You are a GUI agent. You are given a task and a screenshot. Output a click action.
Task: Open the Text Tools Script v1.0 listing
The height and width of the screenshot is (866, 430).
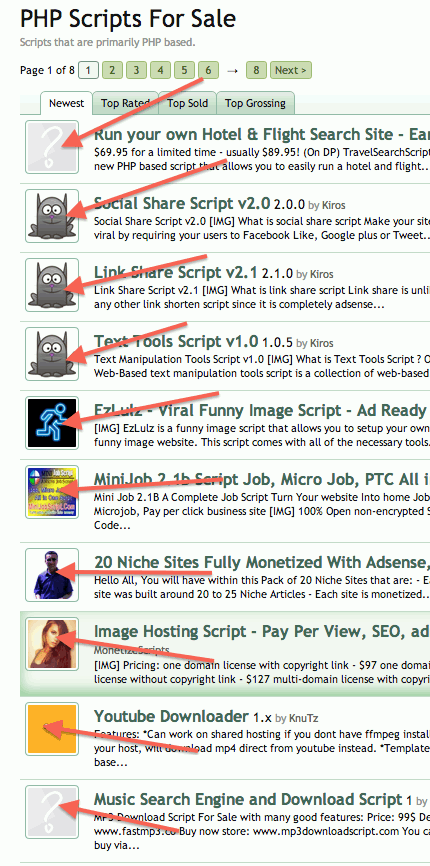(176, 341)
